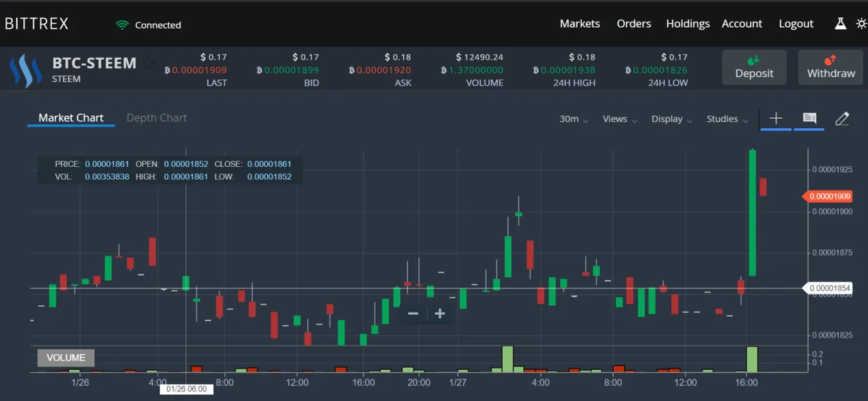Open the Views dropdown
Image resolution: width=868 pixels, height=401 pixels.
click(620, 119)
